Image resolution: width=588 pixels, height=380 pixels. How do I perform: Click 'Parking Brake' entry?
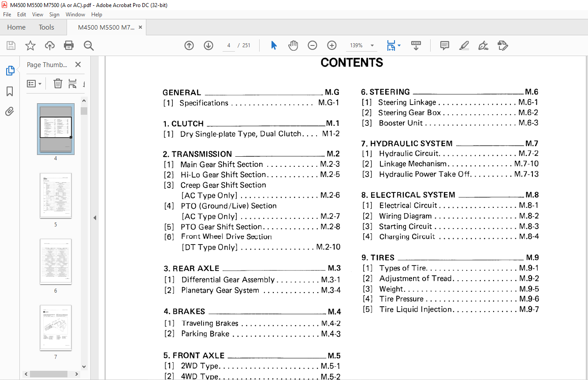pyautogui.click(x=205, y=334)
